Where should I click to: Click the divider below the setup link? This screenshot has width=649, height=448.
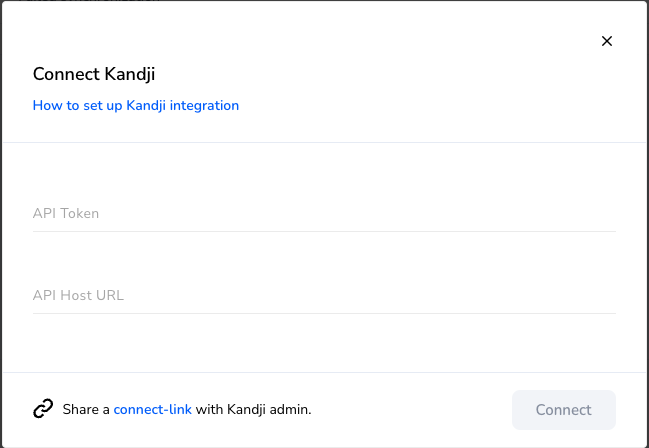(x=324, y=142)
